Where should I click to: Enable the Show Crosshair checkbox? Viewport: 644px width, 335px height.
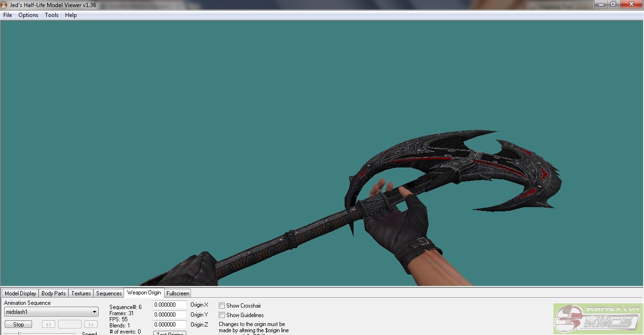click(222, 306)
